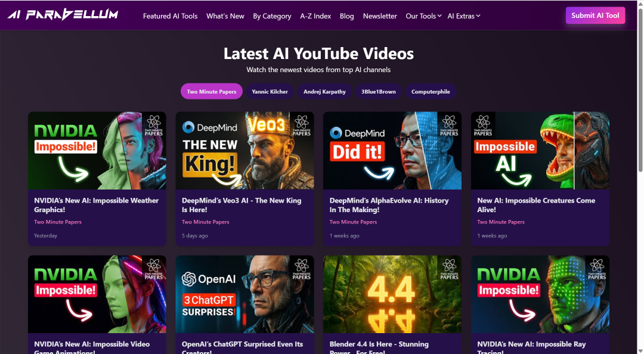Click title NVIDIA's New AI: Impossible Weather Graphics
Screen dimensions: 644x354
click(x=96, y=205)
